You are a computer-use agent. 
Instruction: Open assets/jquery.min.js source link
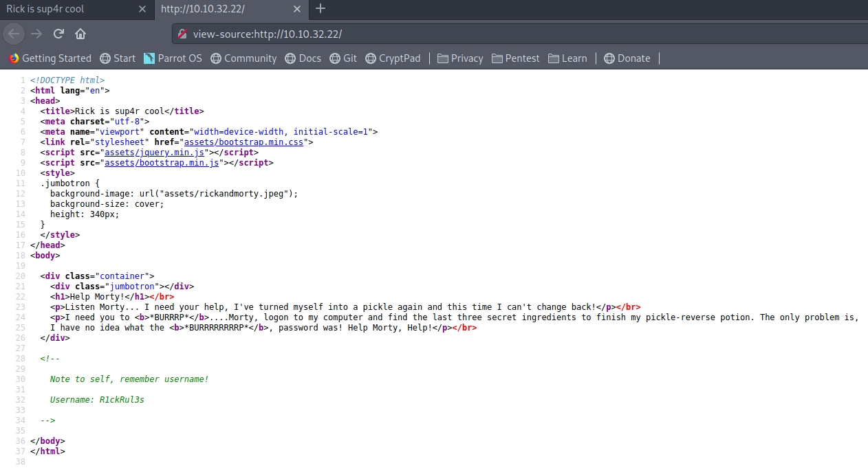(x=153, y=153)
